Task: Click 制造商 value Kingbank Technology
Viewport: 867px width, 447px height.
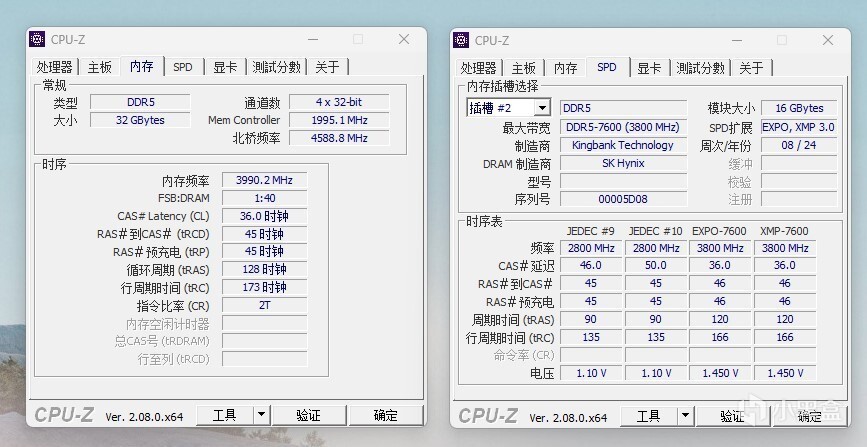Action: click(x=623, y=145)
